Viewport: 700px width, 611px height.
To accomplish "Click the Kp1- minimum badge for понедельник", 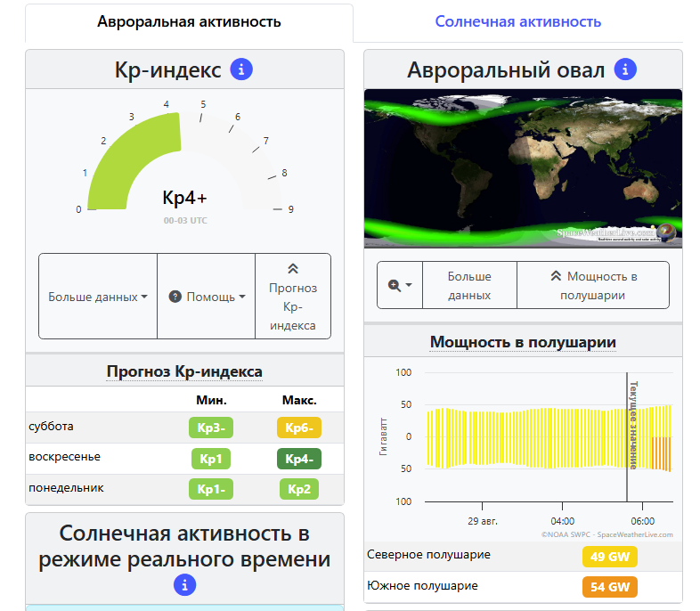I will (211, 489).
